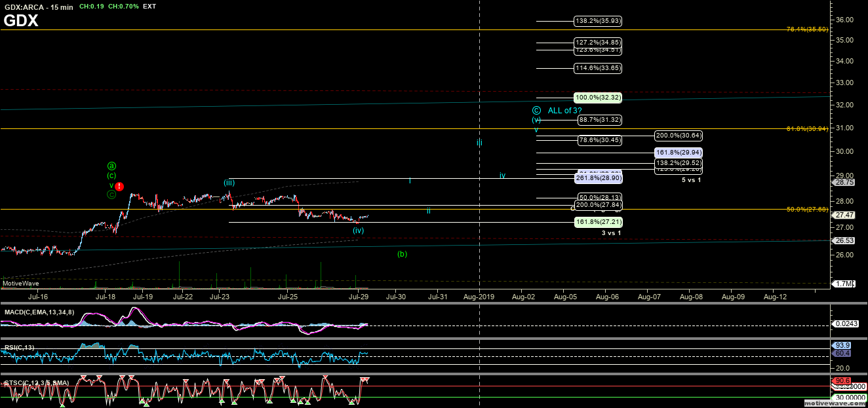Click the EXT extended hours indicator

[x=149, y=6]
